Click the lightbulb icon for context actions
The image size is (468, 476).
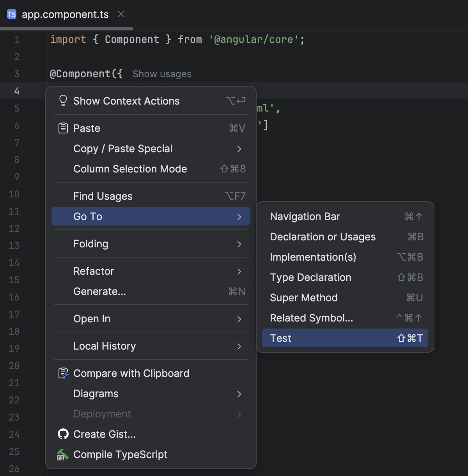(x=63, y=101)
